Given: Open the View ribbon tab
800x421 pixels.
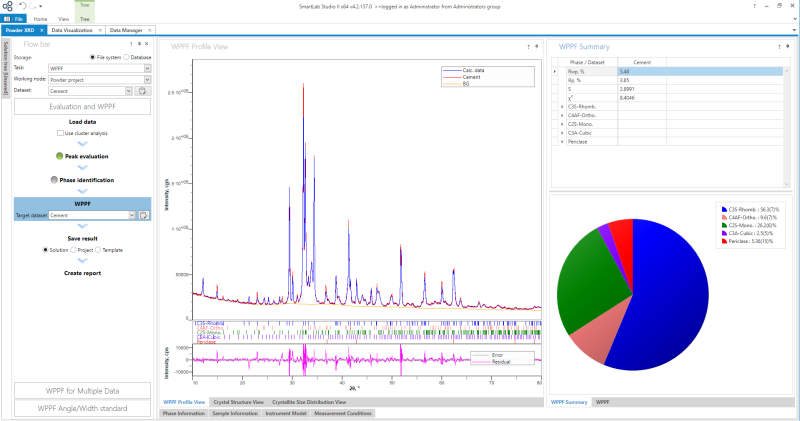Looking at the screenshot, I should point(63,19).
